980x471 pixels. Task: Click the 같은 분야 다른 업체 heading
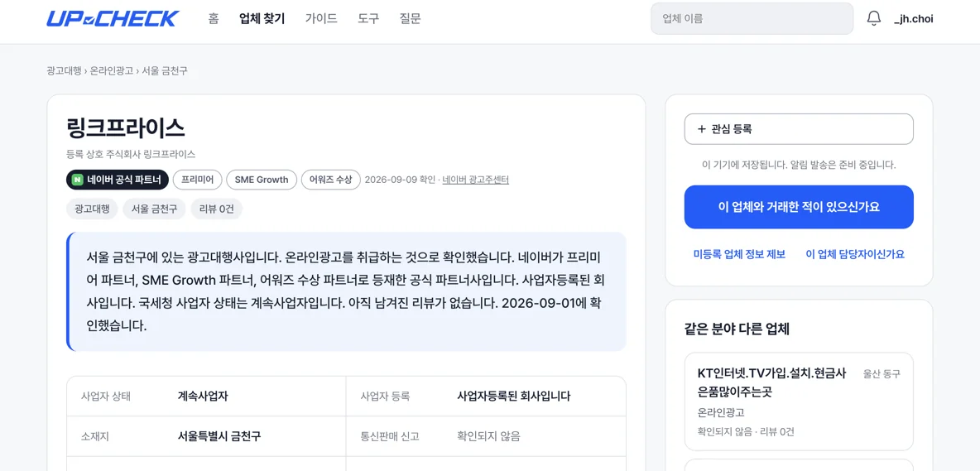click(737, 329)
